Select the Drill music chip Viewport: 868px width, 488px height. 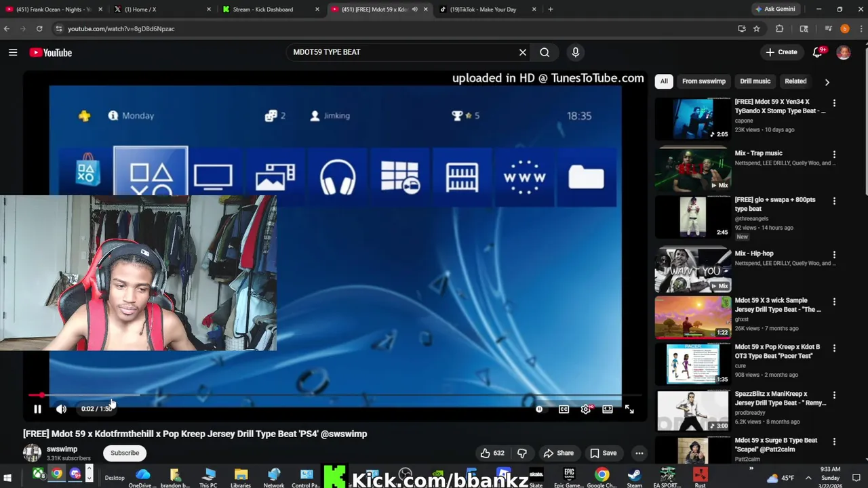(x=755, y=81)
